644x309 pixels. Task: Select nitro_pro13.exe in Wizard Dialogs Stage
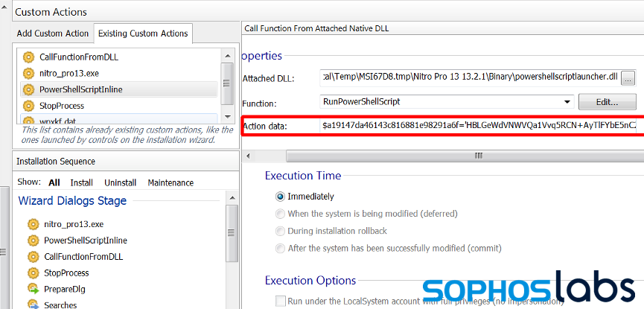pos(74,224)
